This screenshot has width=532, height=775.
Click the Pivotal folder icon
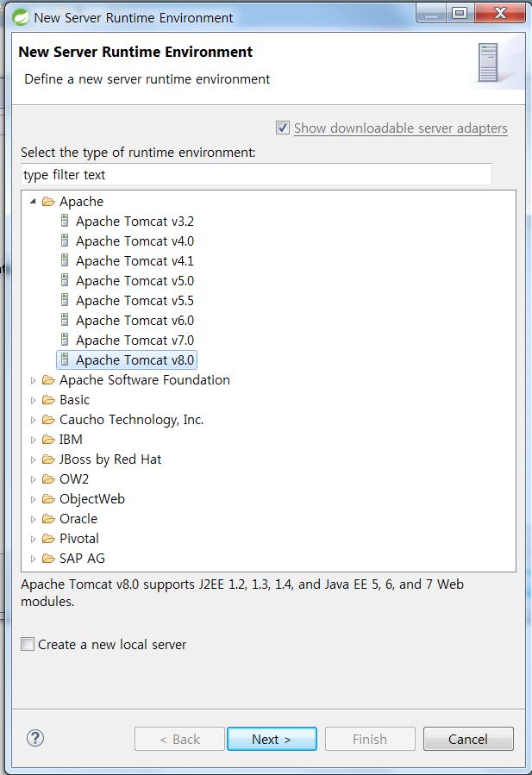(48, 538)
